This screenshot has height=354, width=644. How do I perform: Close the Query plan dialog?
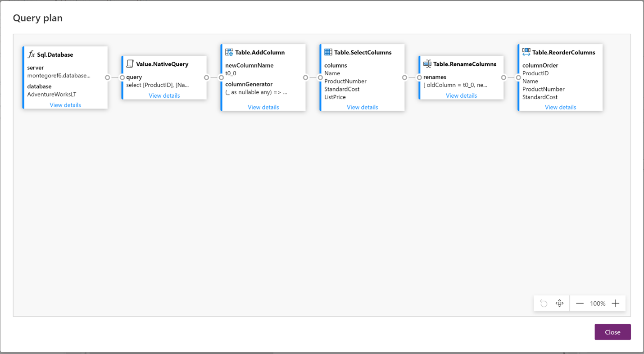click(612, 332)
